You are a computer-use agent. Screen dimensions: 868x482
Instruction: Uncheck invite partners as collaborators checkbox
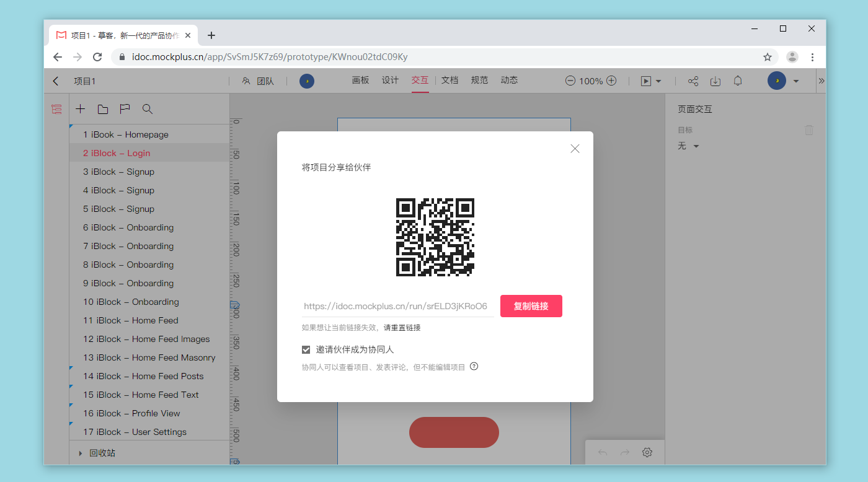[306, 350]
